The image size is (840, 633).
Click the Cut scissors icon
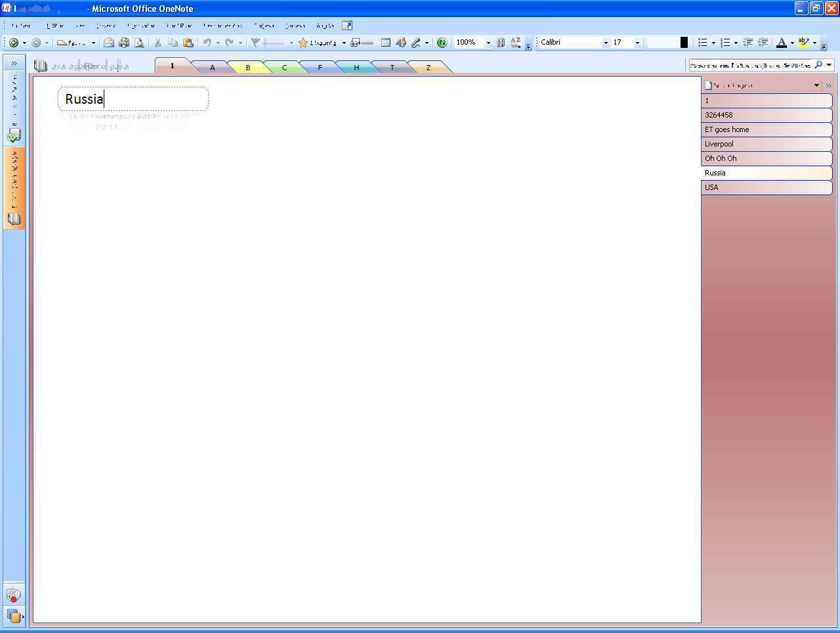[x=157, y=43]
